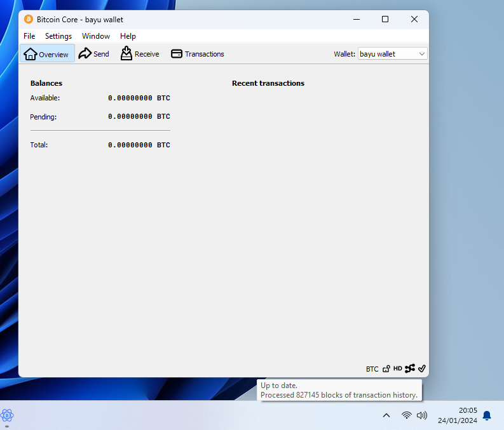Click the Recent transactions heading
The image size is (504, 430).
point(268,83)
